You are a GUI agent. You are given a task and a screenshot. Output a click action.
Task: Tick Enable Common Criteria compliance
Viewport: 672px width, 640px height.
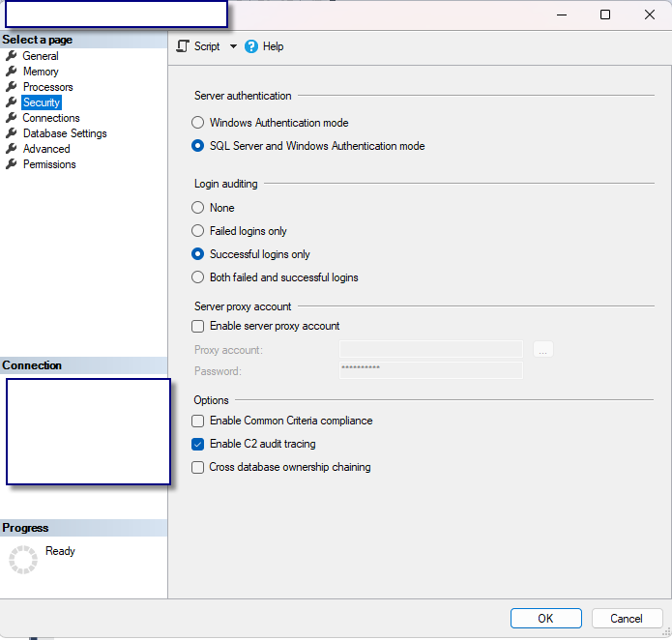point(197,421)
